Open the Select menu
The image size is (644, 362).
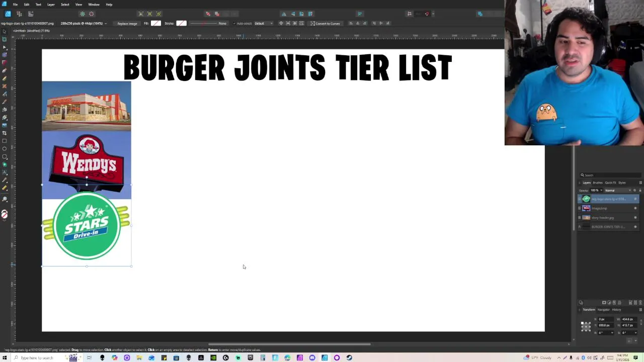pyautogui.click(x=65, y=5)
